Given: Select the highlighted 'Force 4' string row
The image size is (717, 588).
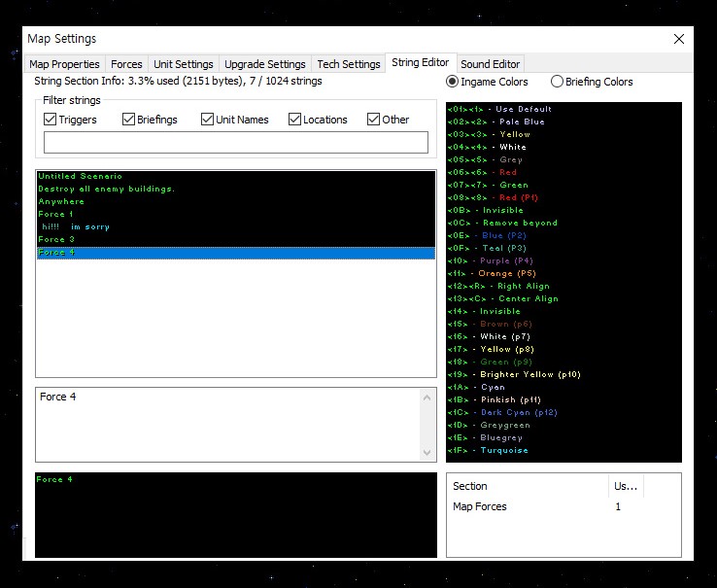Looking at the screenshot, I should coord(236,253).
